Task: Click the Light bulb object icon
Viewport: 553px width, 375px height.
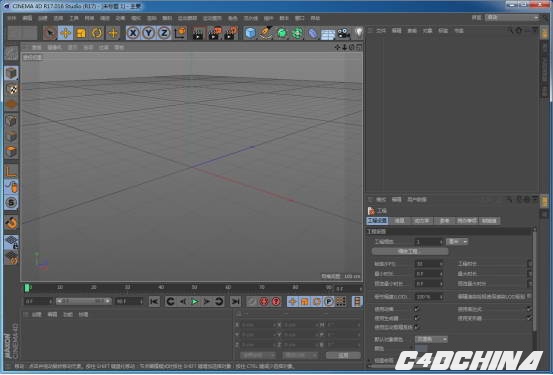Action: 358,33
